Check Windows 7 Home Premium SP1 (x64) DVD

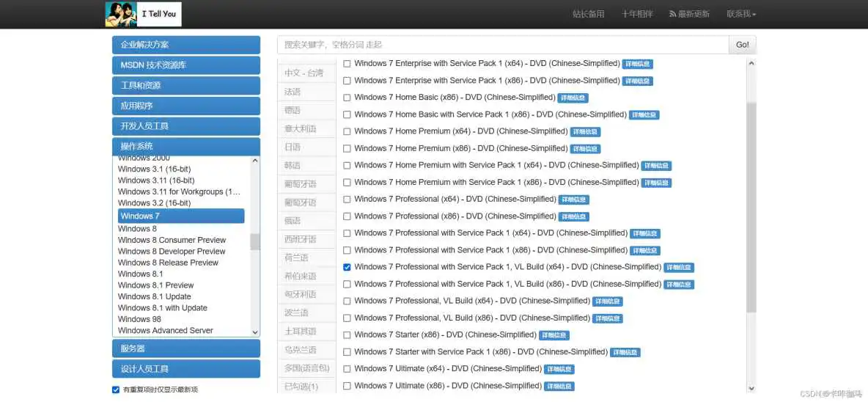[x=347, y=166]
